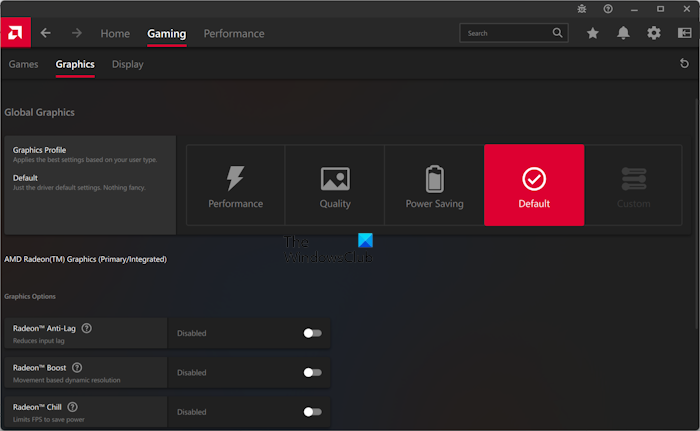
Task: Open notifications bell icon
Action: [623, 33]
